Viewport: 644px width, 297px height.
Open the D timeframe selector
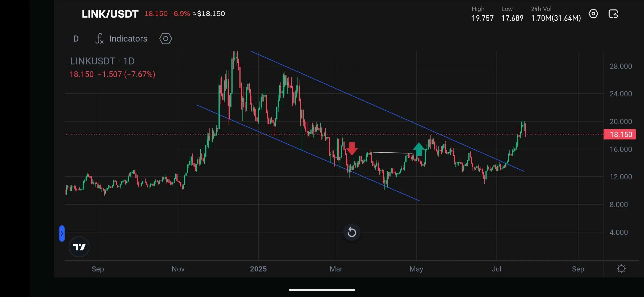76,39
